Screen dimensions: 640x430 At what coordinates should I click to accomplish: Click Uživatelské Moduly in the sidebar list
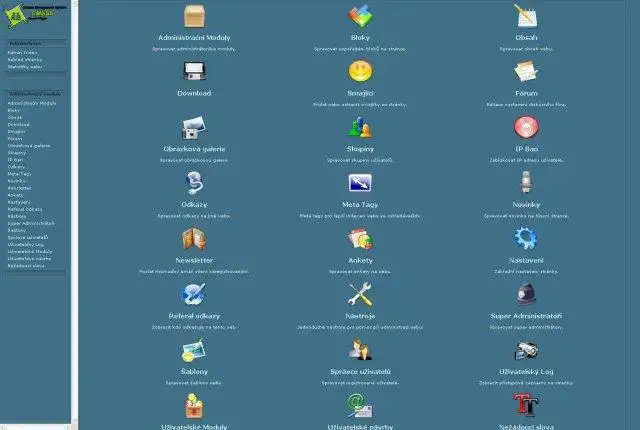coord(30,252)
